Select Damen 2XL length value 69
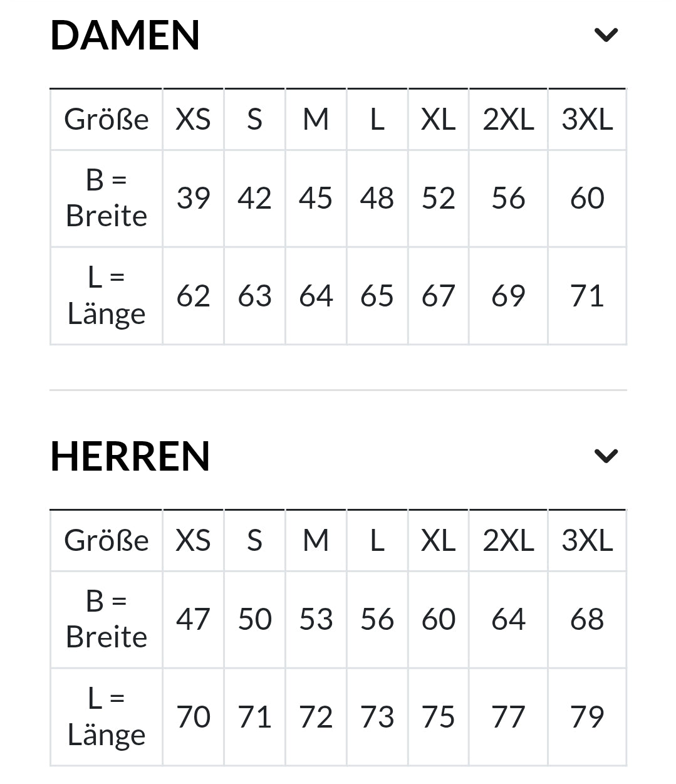Viewport: 676px width, 784px height. pos(508,296)
